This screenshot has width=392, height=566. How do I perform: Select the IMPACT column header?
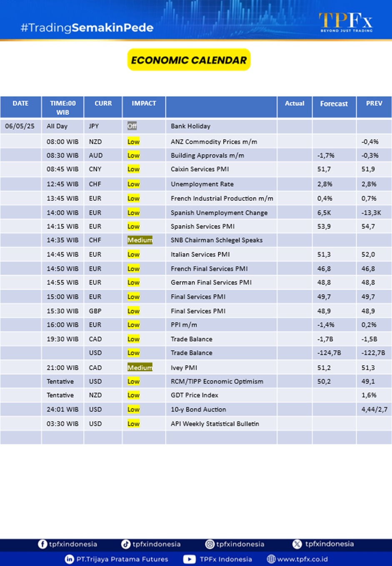(144, 107)
